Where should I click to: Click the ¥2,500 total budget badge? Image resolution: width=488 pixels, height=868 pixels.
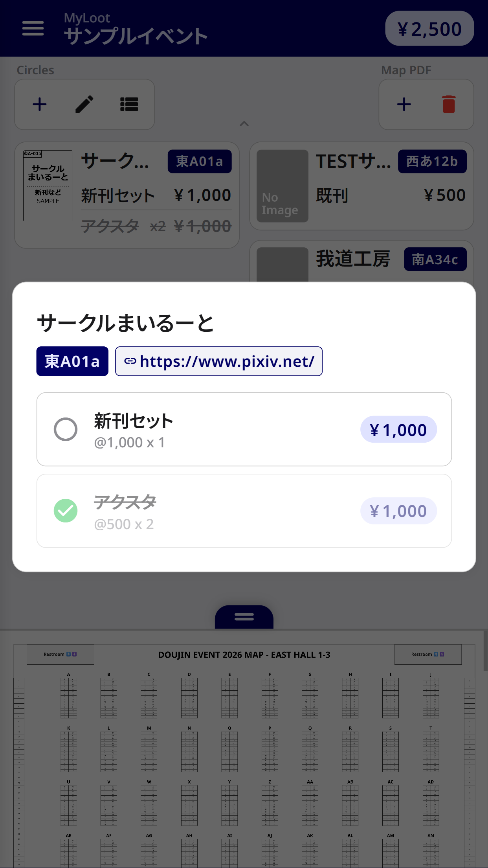(429, 29)
